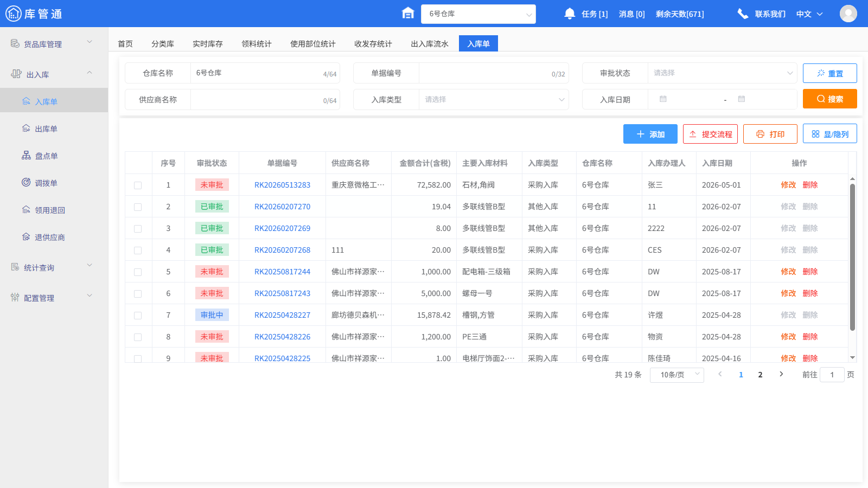
Task: Click the 统计查询 sidebar icon
Action: pos(15,267)
